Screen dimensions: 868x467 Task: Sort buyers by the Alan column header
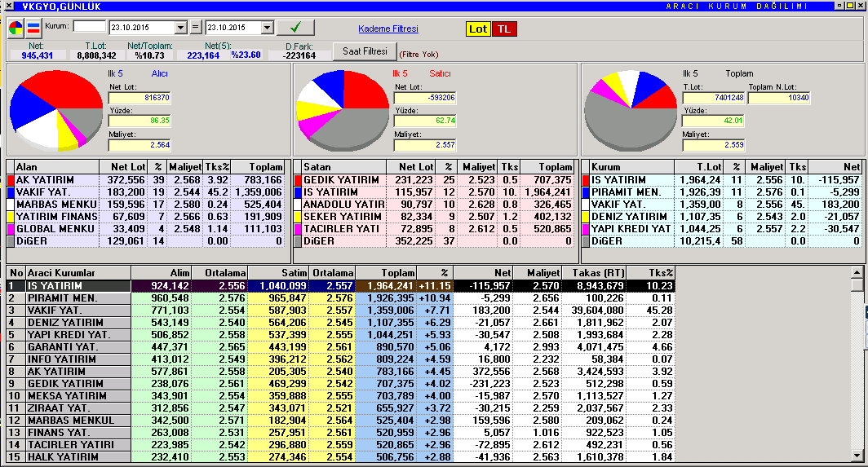[56, 167]
